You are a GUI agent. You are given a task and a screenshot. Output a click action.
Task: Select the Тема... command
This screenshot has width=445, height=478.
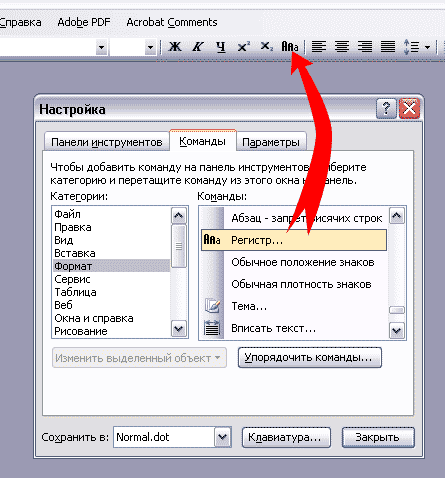coord(294,306)
